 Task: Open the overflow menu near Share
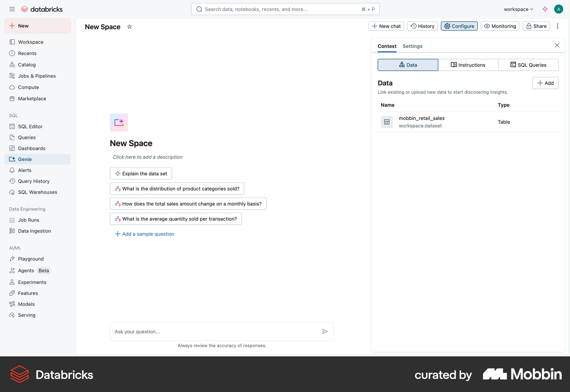click(x=558, y=26)
